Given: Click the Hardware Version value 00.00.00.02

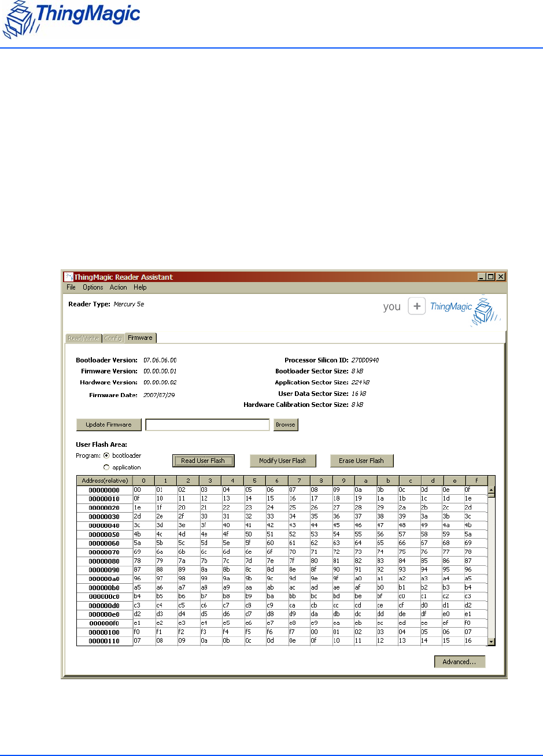Looking at the screenshot, I should coord(160,383).
